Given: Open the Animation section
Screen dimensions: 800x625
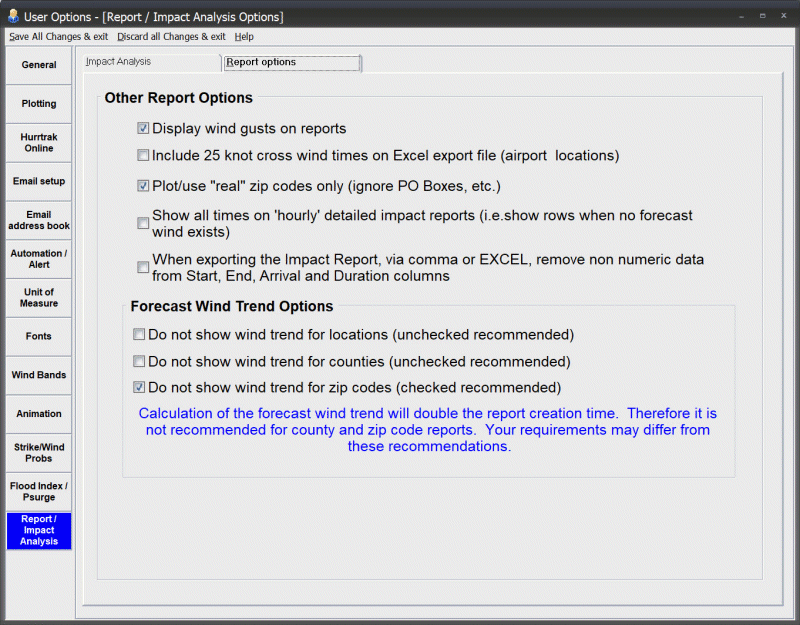Looking at the screenshot, I should click(39, 414).
